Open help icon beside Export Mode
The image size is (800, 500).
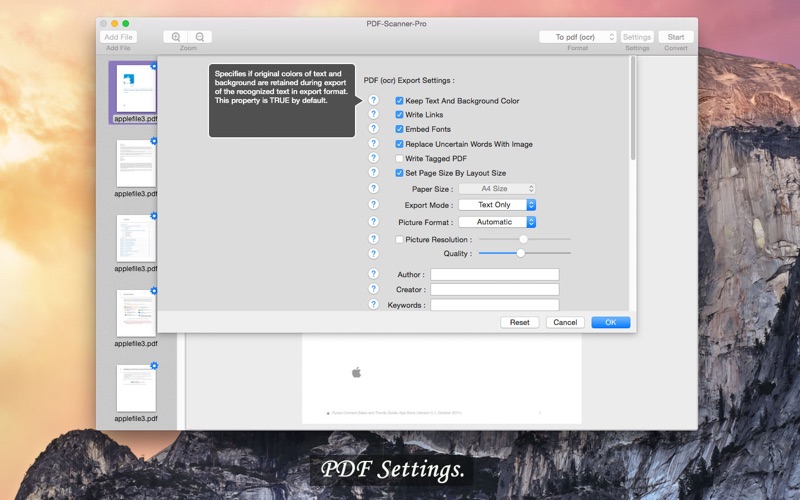[373, 204]
